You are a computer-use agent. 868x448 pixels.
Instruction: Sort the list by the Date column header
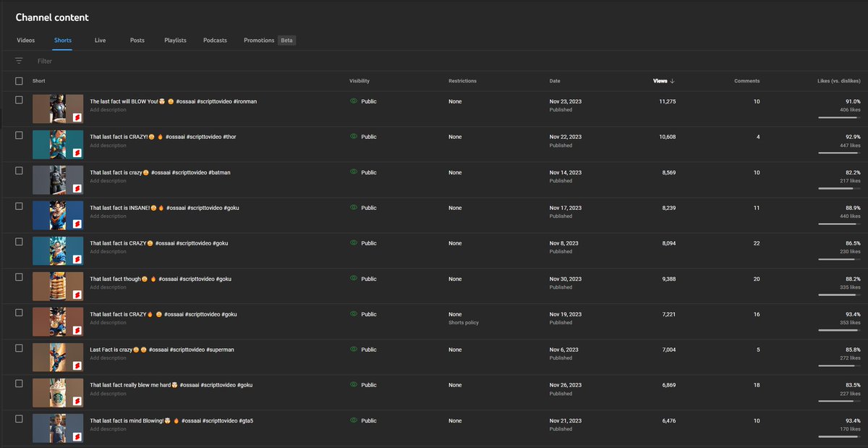[555, 81]
